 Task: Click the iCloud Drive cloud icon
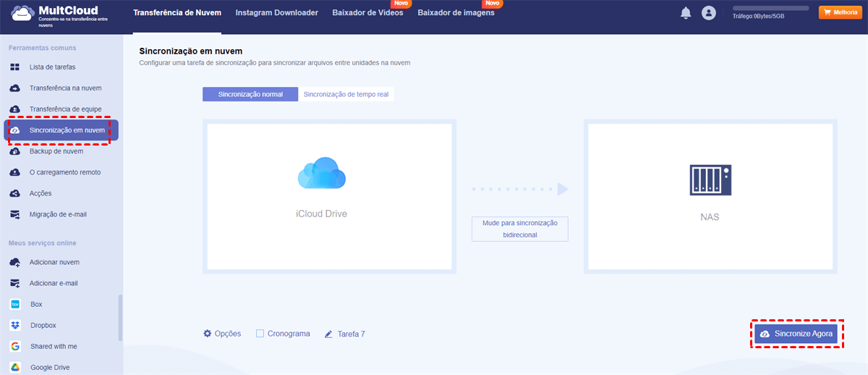pyautogui.click(x=322, y=174)
